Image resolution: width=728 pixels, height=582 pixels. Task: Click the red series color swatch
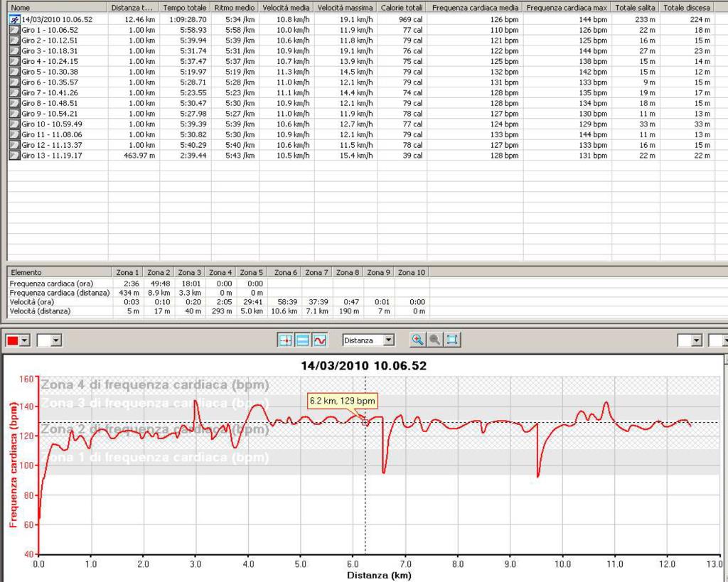coord(13,341)
